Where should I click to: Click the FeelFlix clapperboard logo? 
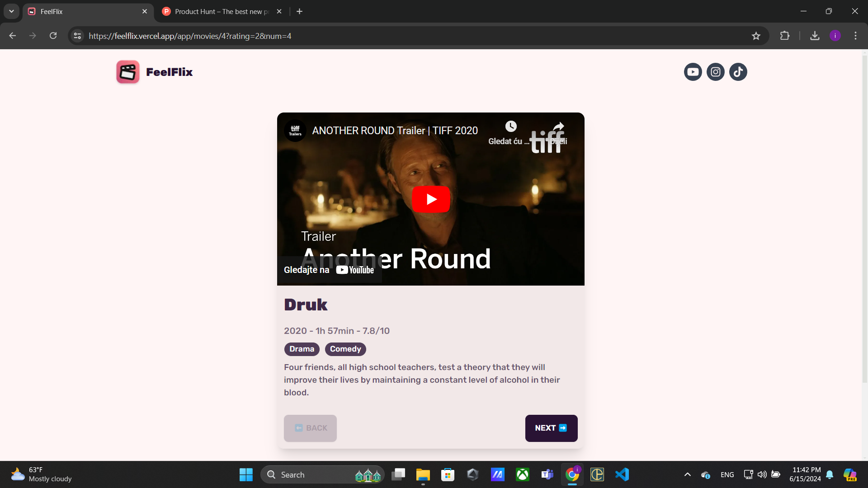pyautogui.click(x=127, y=72)
